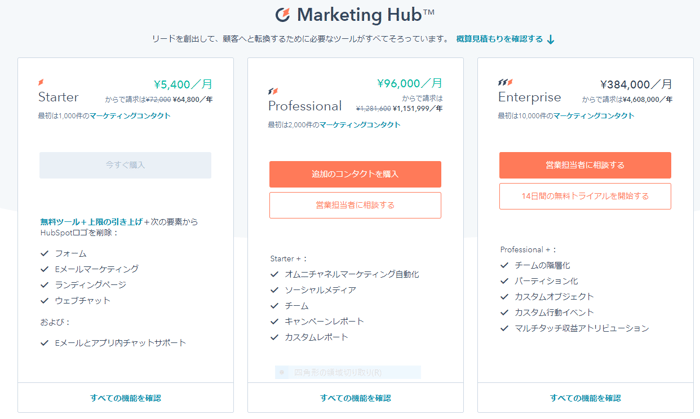Click the Marketing Hub logo icon
The width and height of the screenshot is (700, 419).
click(282, 15)
